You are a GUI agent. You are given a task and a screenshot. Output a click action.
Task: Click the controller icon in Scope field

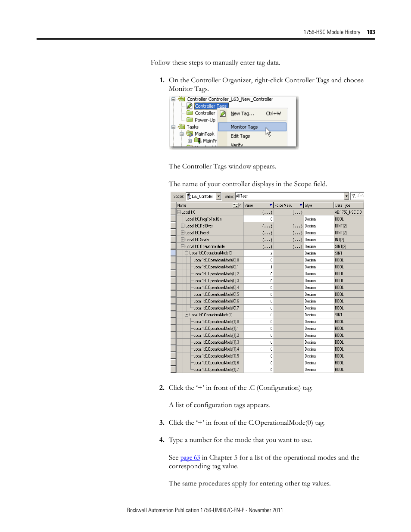tap(189, 196)
